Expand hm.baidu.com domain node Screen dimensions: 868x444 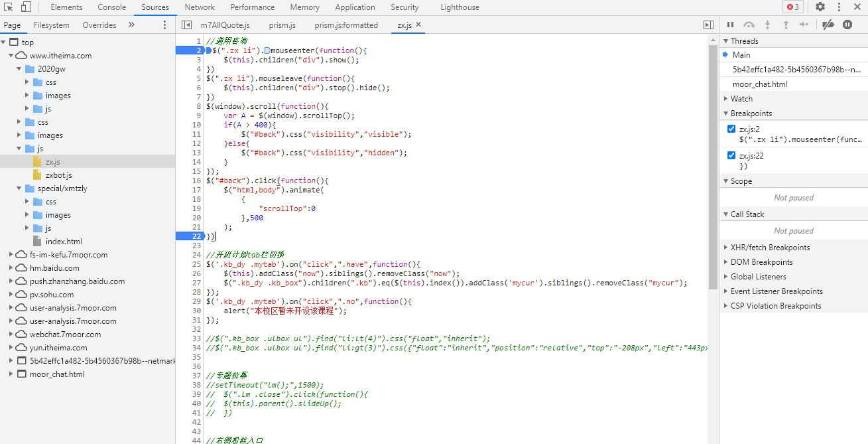(x=12, y=268)
